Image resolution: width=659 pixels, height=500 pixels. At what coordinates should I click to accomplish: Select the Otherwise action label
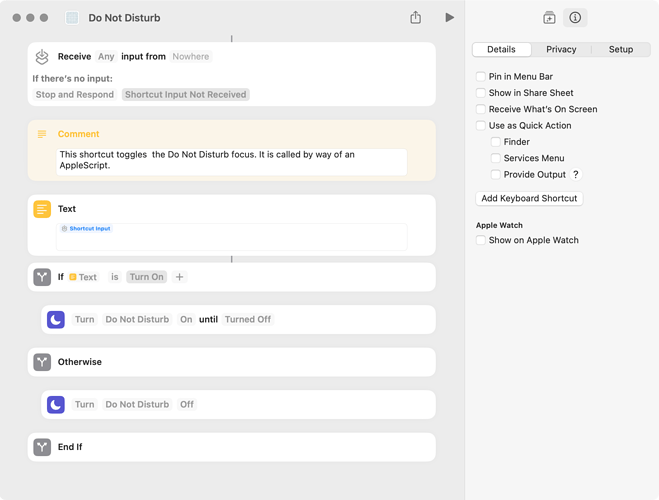coord(80,362)
